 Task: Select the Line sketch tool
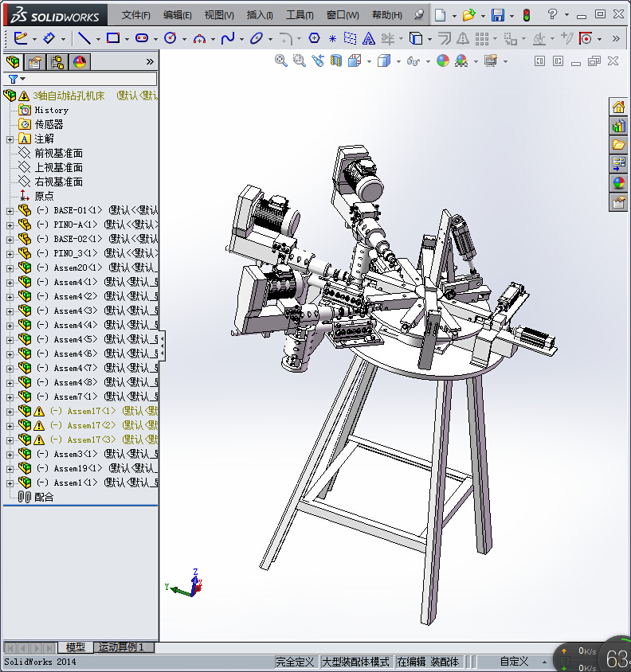click(x=84, y=38)
